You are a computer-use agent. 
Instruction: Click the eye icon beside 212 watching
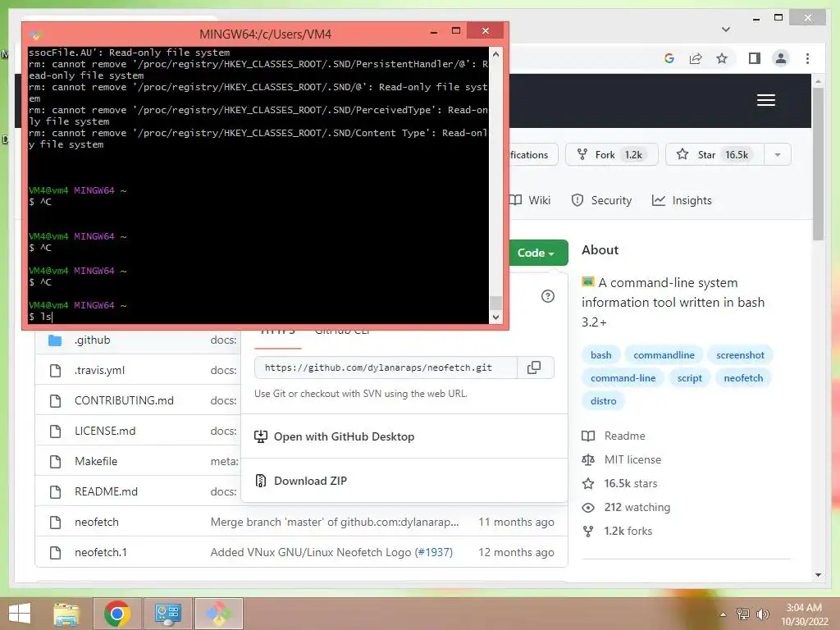(587, 507)
